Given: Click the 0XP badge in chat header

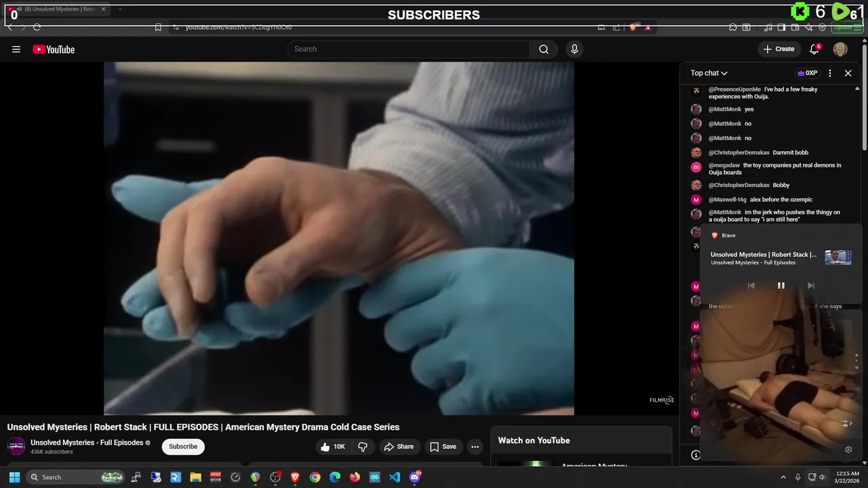Looking at the screenshot, I should [x=807, y=73].
